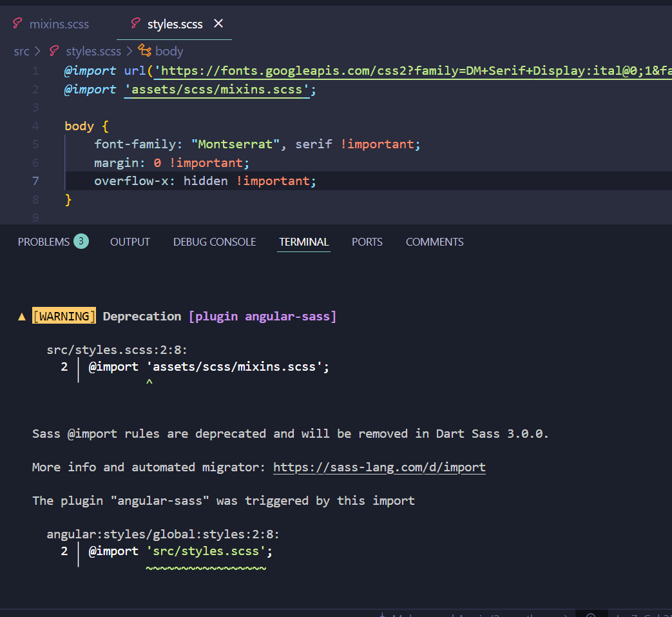Switch to the OUTPUT panel tab
This screenshot has width=672, height=617.
click(x=130, y=242)
